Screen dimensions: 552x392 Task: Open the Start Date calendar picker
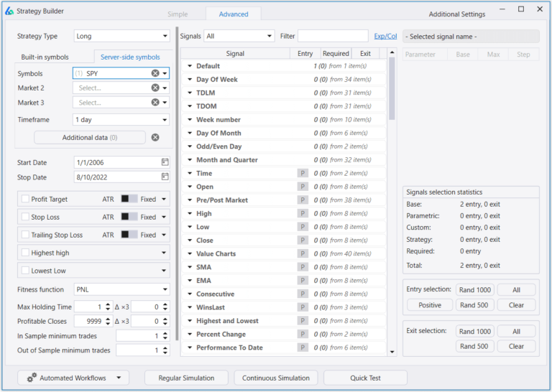click(165, 162)
